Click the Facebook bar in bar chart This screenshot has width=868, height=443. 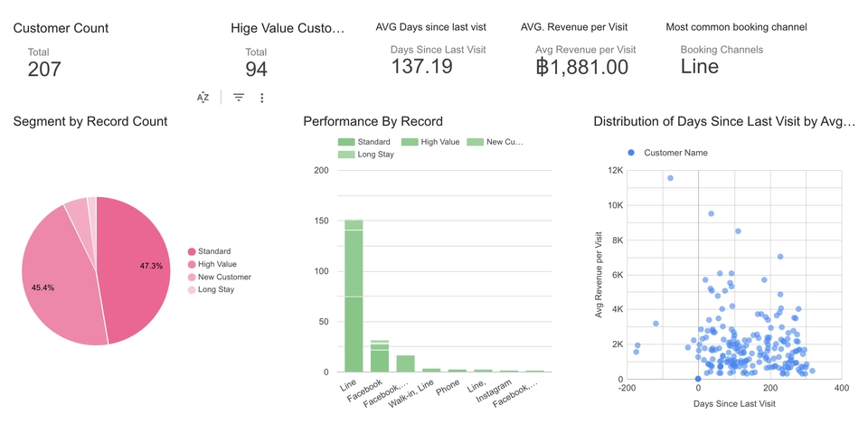pyautogui.click(x=380, y=356)
